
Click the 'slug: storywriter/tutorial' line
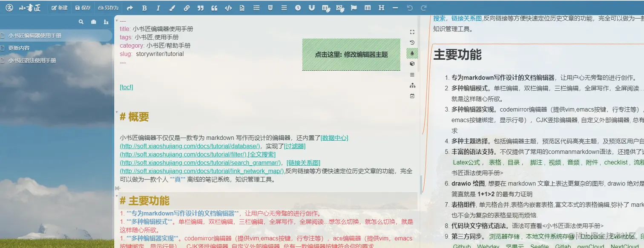pyautogui.click(x=152, y=54)
